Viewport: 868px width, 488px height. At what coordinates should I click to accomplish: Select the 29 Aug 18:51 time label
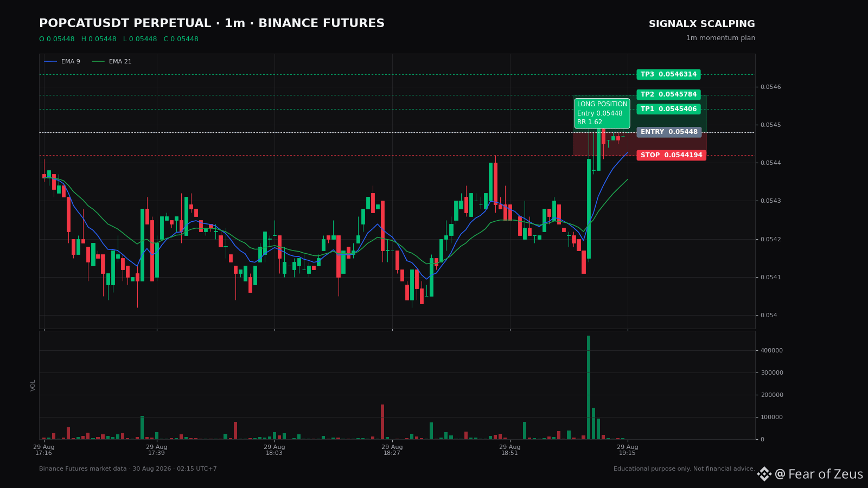coord(510,450)
